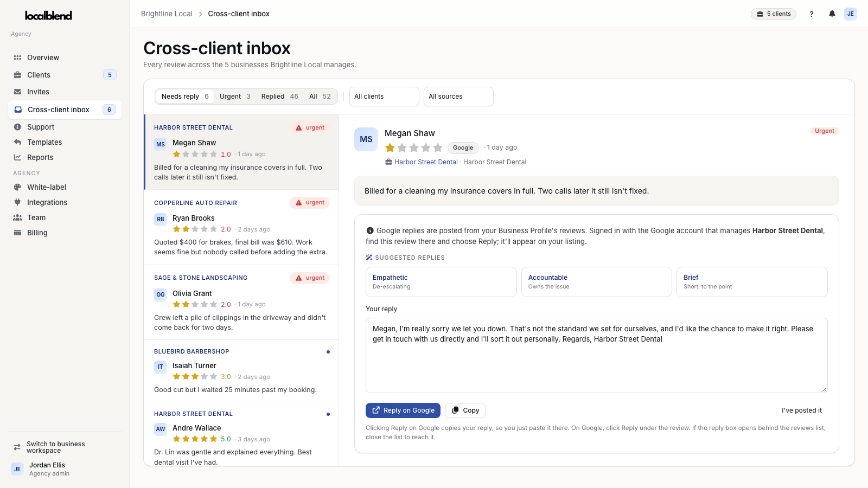Click Brightline Local breadcrumb
This screenshot has width=868, height=488.
pyautogui.click(x=167, y=14)
